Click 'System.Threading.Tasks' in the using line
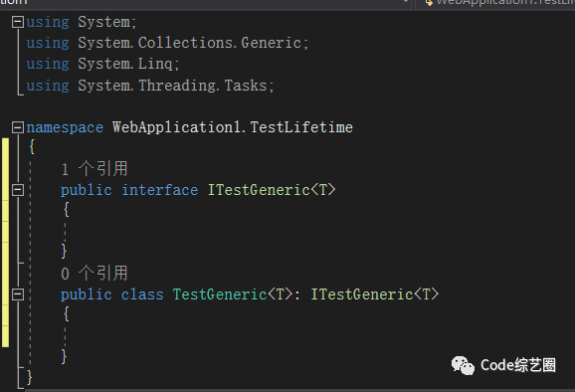This screenshot has width=575, height=392. (x=172, y=86)
